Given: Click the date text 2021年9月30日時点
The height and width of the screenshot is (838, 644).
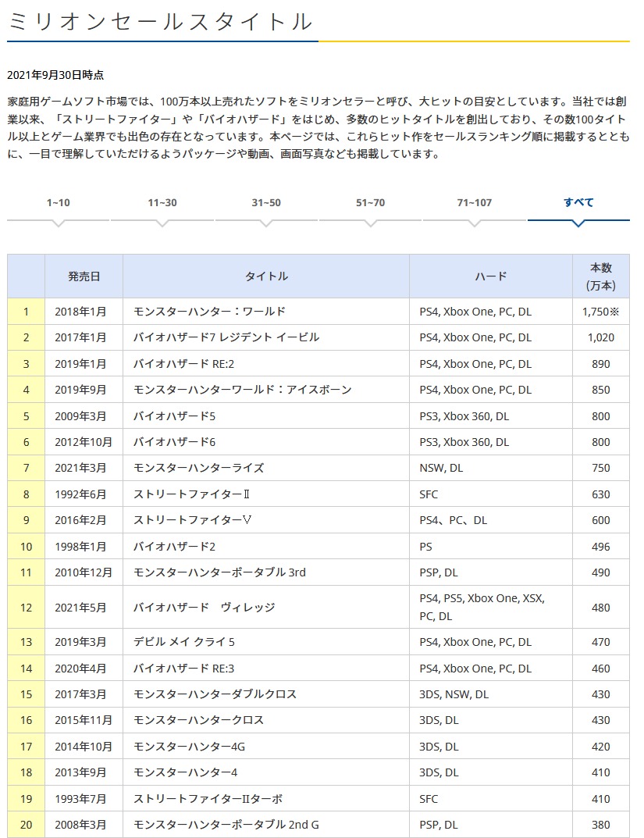Looking at the screenshot, I should pos(55,75).
